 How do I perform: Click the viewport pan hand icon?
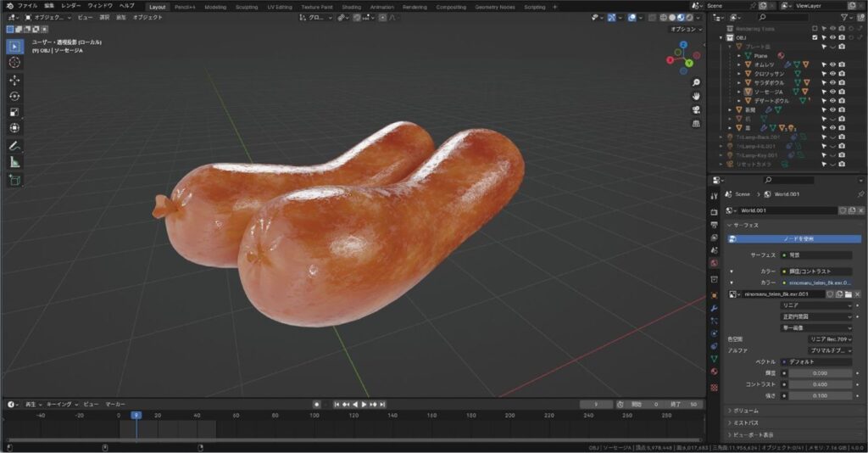click(x=696, y=97)
